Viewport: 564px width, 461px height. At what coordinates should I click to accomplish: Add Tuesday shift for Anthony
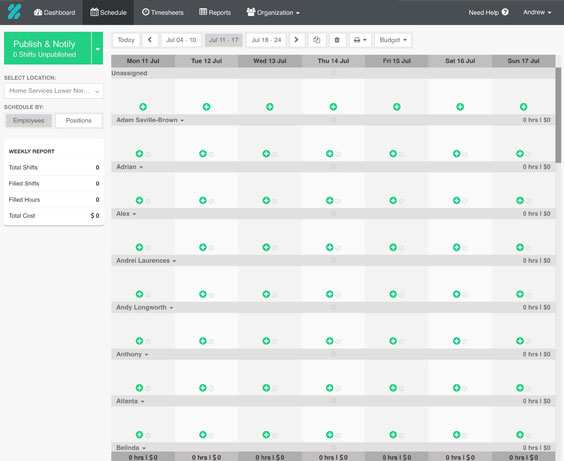click(203, 388)
